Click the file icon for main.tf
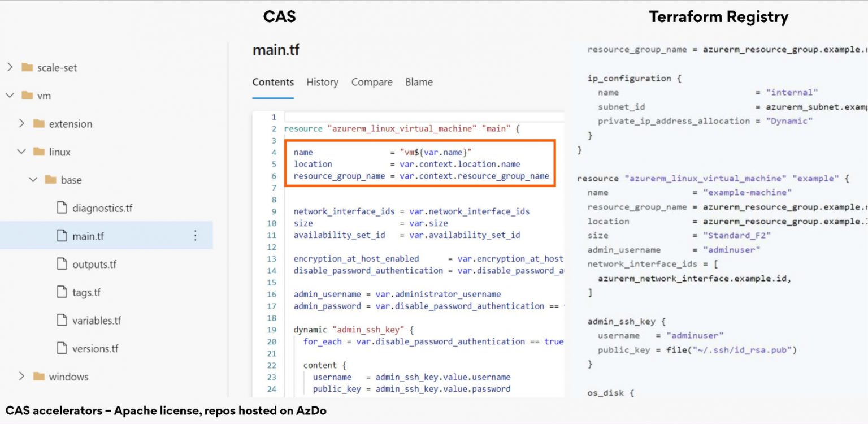The width and height of the screenshot is (868, 424). pos(61,236)
